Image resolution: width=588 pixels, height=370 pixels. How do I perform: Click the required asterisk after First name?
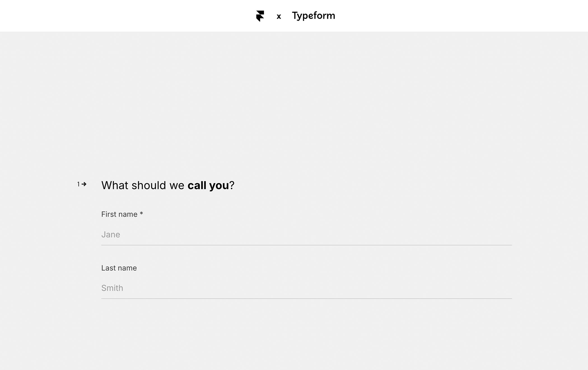[141, 213]
